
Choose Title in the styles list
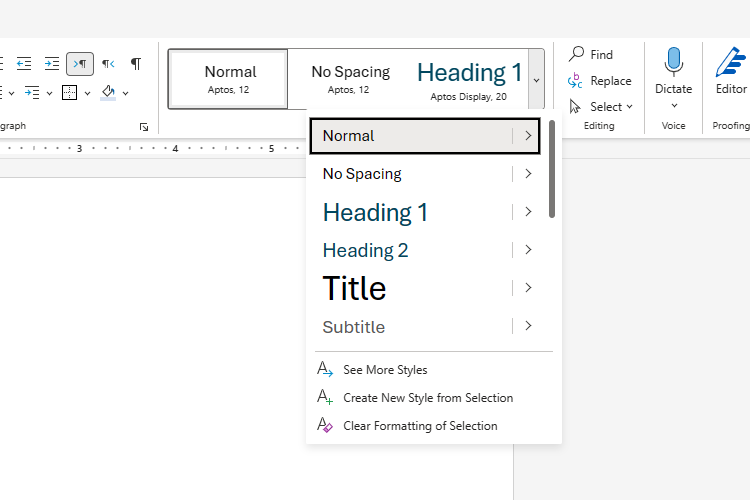click(x=411, y=288)
